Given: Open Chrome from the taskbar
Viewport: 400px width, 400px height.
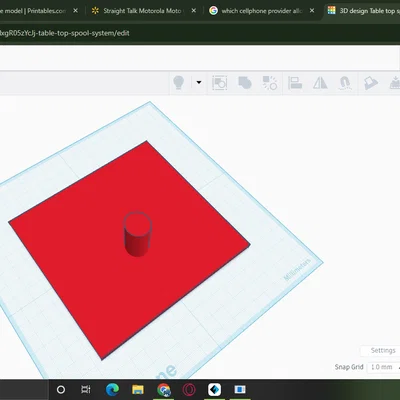Looking at the screenshot, I should click(x=164, y=389).
